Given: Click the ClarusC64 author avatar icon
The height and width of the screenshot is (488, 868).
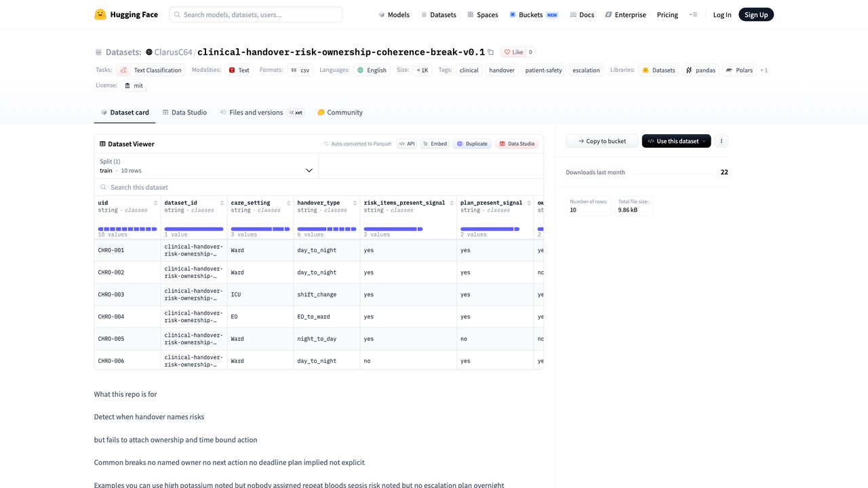Looking at the screenshot, I should pyautogui.click(x=149, y=52).
